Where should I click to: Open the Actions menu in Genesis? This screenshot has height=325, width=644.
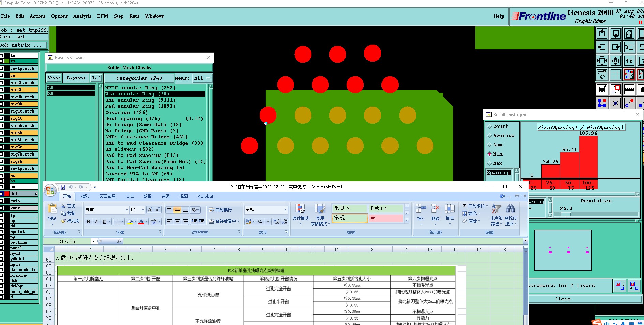[38, 16]
